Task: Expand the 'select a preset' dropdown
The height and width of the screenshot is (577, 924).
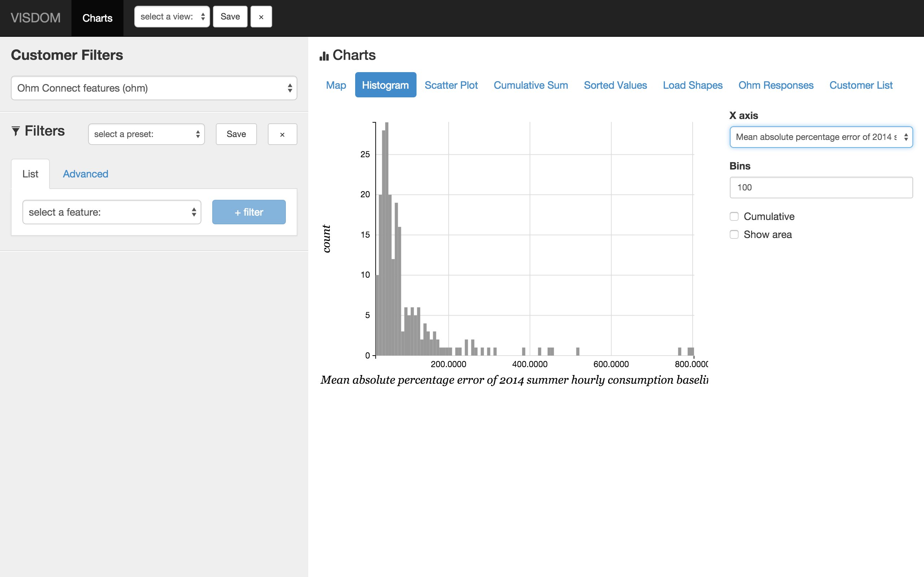Action: click(146, 134)
